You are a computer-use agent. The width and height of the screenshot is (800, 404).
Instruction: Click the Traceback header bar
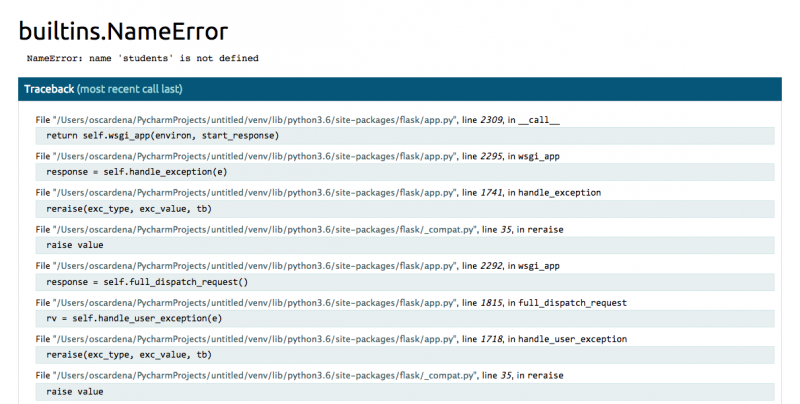coord(399,89)
